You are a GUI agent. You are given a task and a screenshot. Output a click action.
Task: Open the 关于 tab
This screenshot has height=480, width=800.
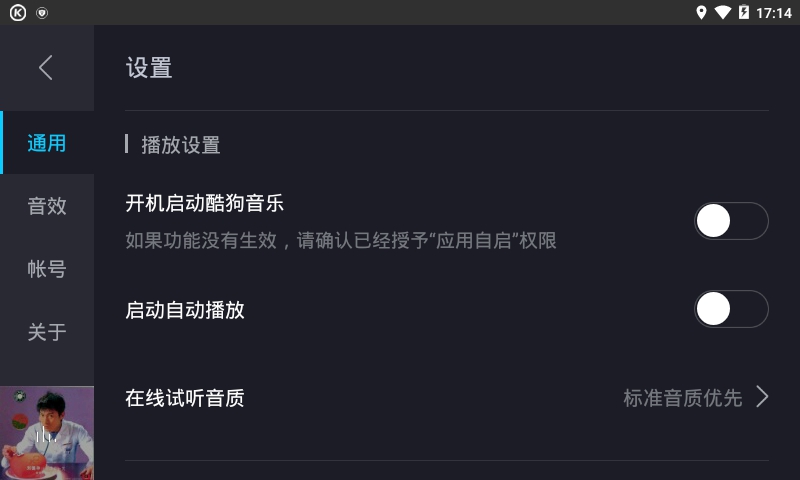pyautogui.click(x=47, y=332)
